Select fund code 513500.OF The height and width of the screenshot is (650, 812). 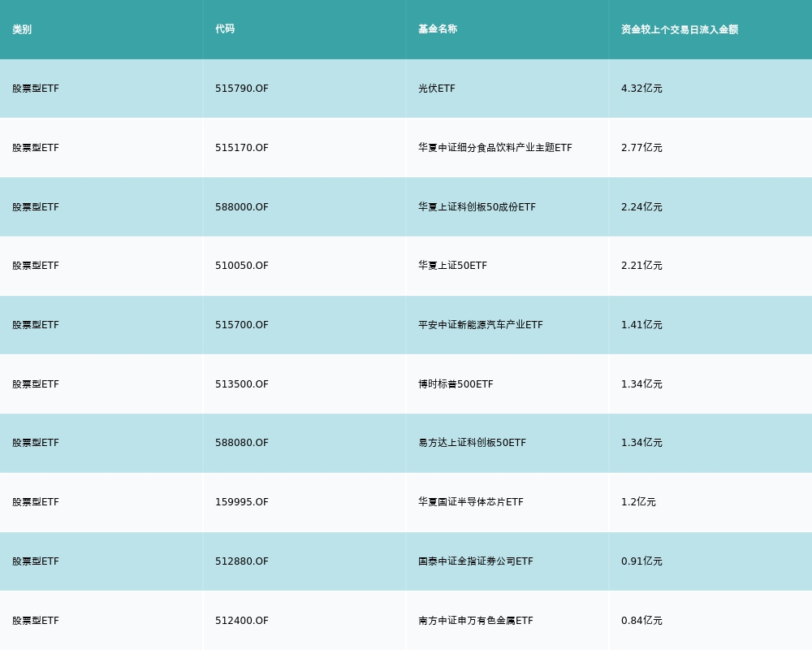pos(242,384)
